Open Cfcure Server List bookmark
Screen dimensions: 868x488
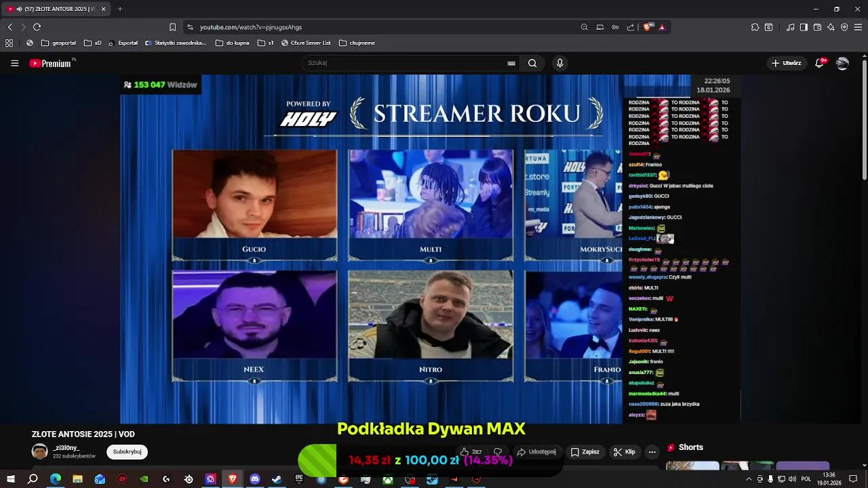(x=306, y=43)
